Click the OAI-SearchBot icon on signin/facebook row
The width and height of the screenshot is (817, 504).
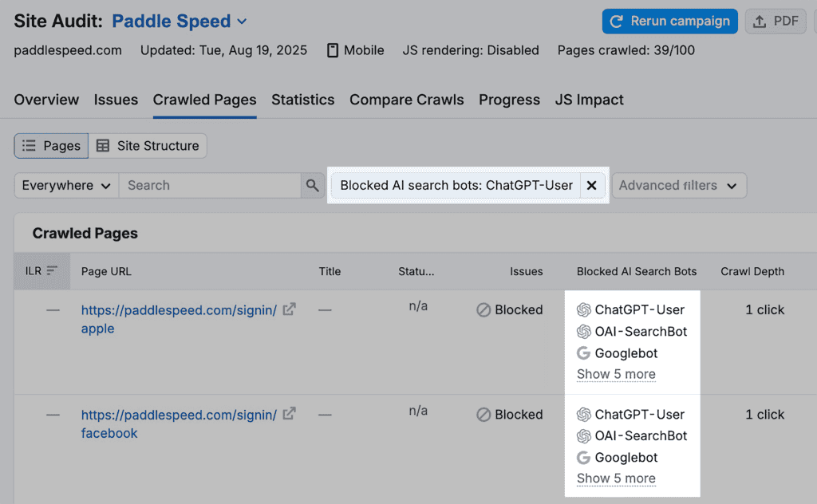(585, 436)
